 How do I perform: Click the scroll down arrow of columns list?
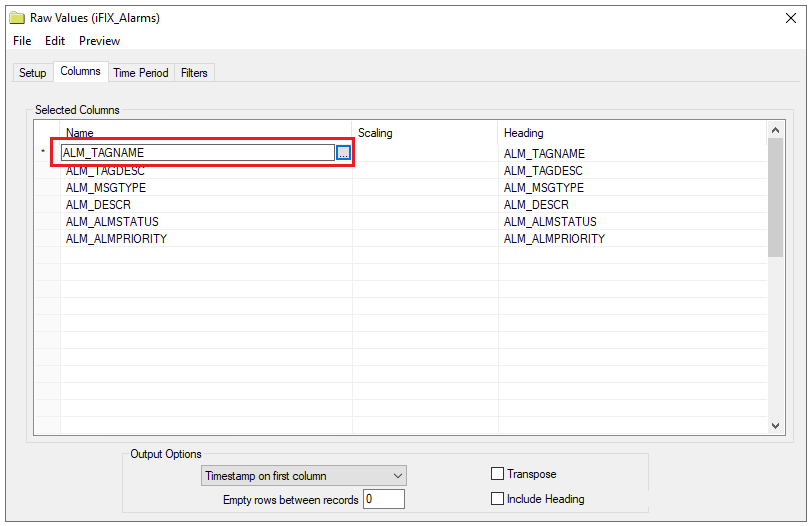click(775, 426)
